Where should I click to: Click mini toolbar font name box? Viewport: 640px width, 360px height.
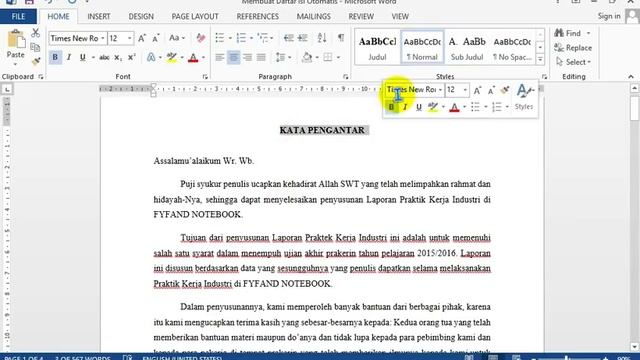point(415,89)
